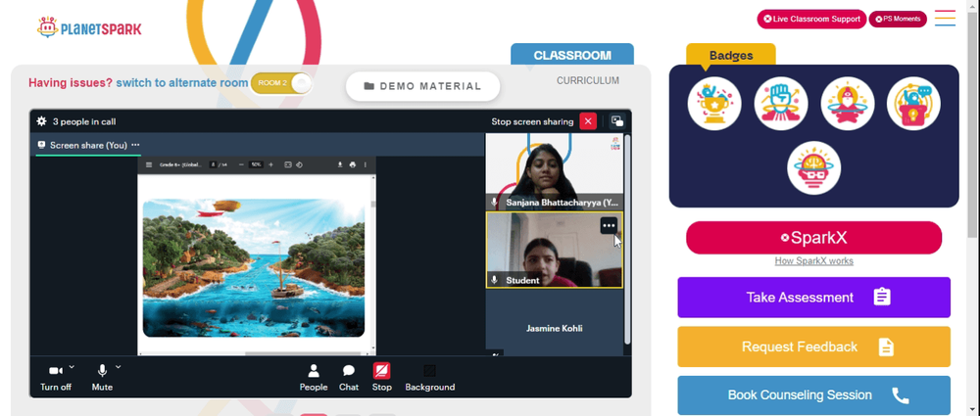Expand the microphone options chevron
This screenshot has height=416, width=980.
click(119, 367)
